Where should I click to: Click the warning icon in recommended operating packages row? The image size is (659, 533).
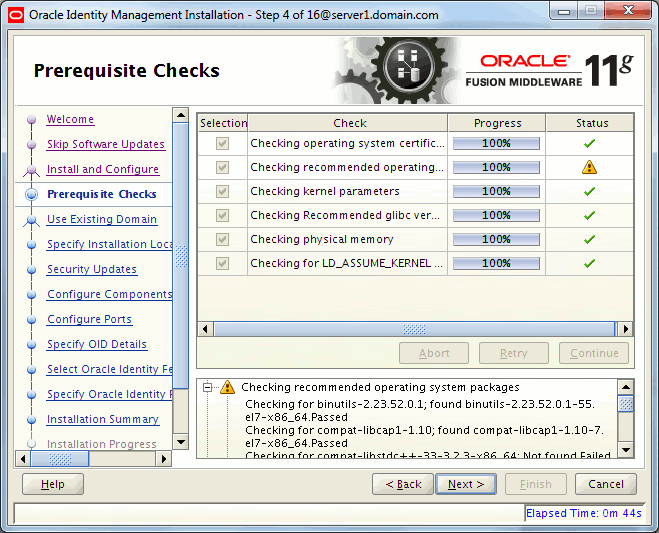tap(589, 167)
